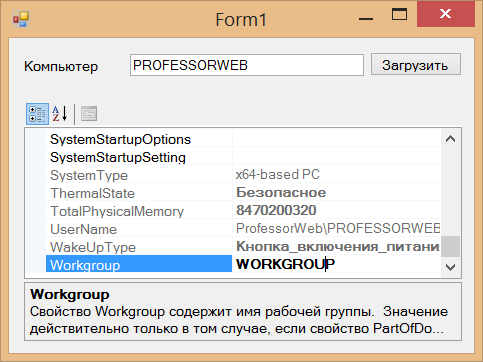Click the WORKGROUP value edit field
483x362 pixels.
337,264
